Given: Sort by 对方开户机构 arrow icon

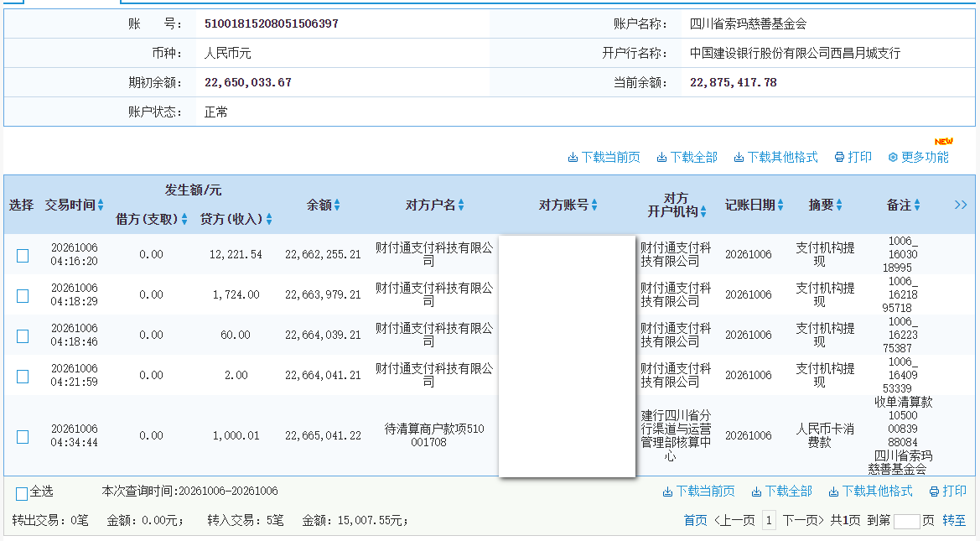Looking at the screenshot, I should [703, 212].
